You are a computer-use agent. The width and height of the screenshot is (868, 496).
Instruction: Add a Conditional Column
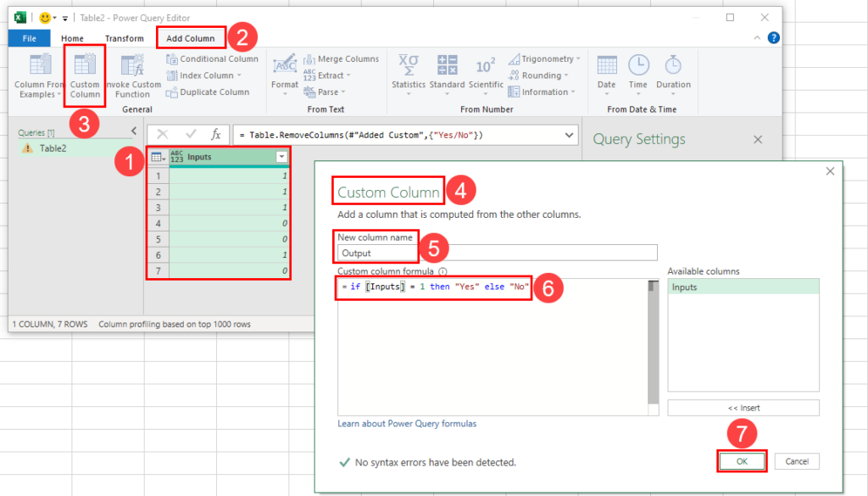(213, 59)
